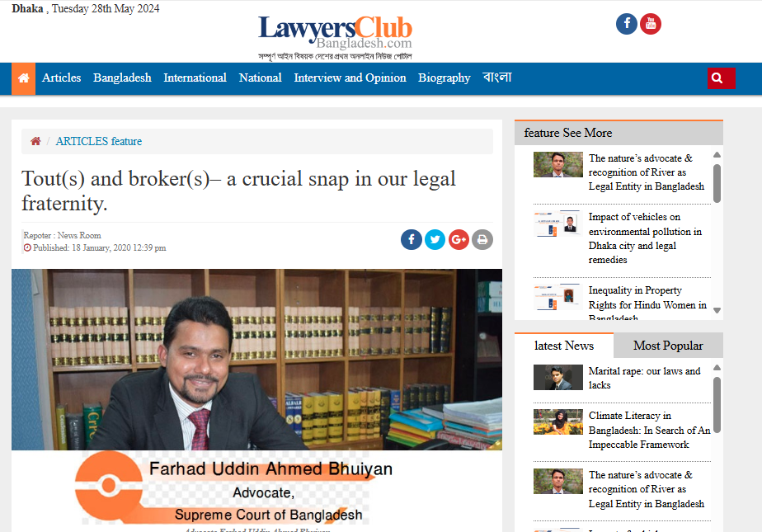This screenshot has width=762, height=532.
Task: Click the orange home icon in navbar
Action: point(23,78)
